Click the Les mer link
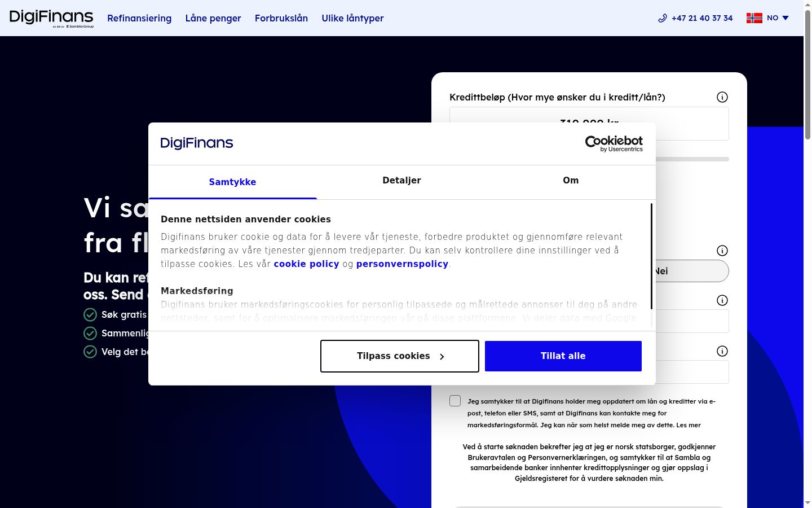The width and height of the screenshot is (812, 508). (x=689, y=425)
